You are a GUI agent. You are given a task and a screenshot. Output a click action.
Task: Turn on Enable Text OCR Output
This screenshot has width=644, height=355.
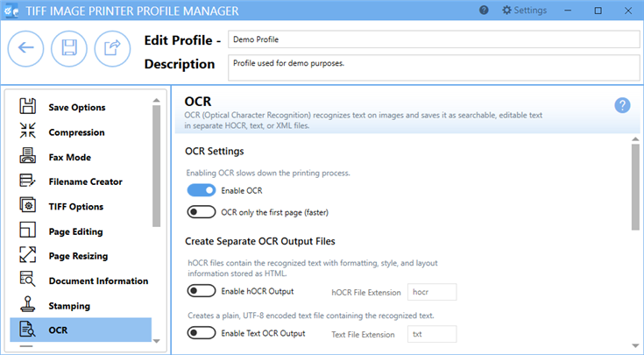202,333
